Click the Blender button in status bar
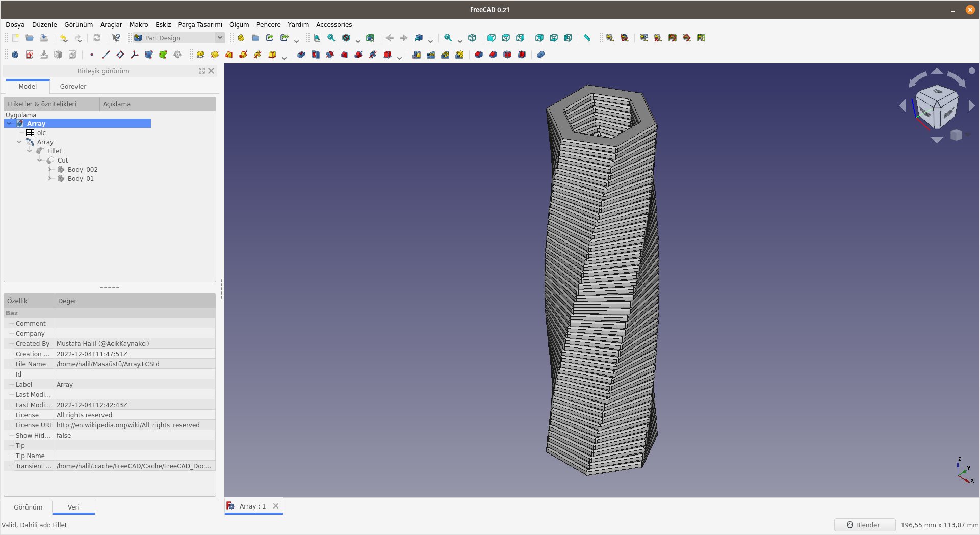Viewport: 980px width, 535px height. click(865, 525)
